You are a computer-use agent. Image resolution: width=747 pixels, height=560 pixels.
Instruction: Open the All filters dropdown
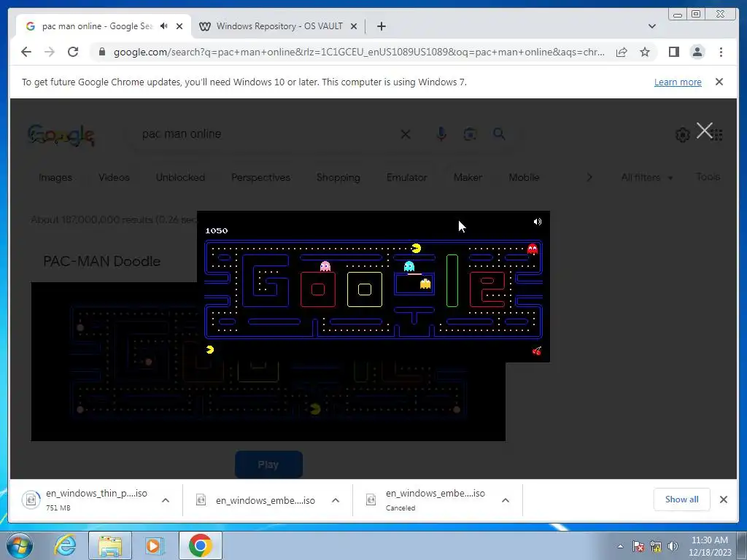(646, 177)
